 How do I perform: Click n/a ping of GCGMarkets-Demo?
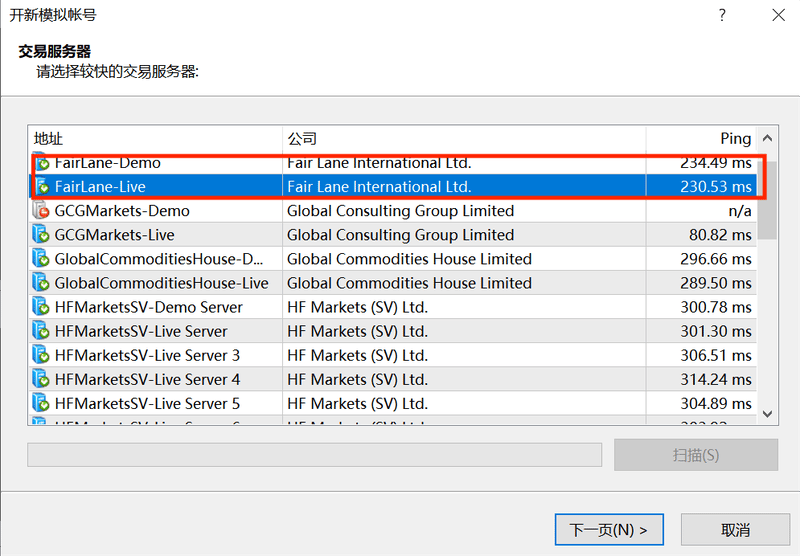(x=740, y=211)
